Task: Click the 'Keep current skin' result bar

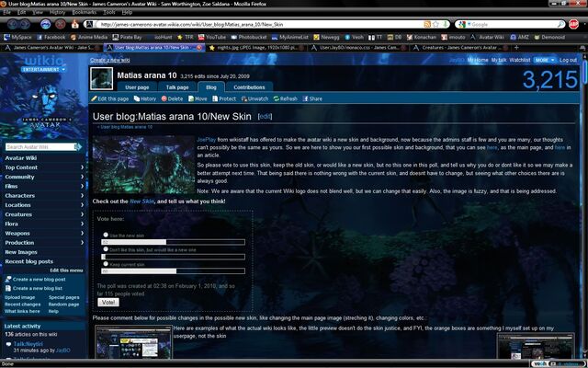Action: [x=173, y=271]
